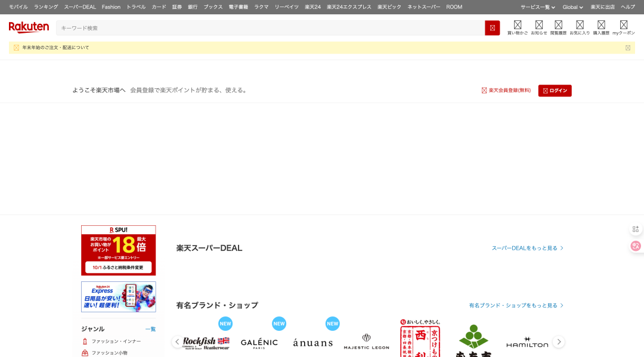Open ラクマ in top navigation
Image resolution: width=644 pixels, height=357 pixels.
261,7
